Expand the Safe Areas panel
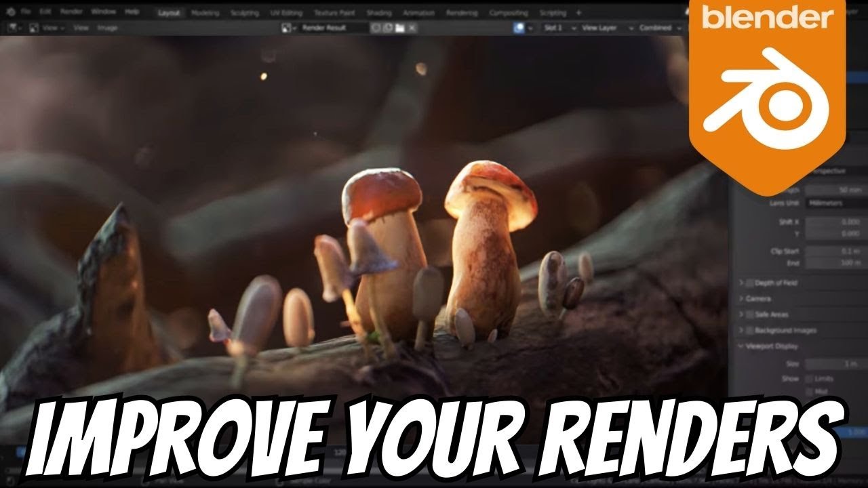This screenshot has height=488, width=868. pyautogui.click(x=741, y=314)
